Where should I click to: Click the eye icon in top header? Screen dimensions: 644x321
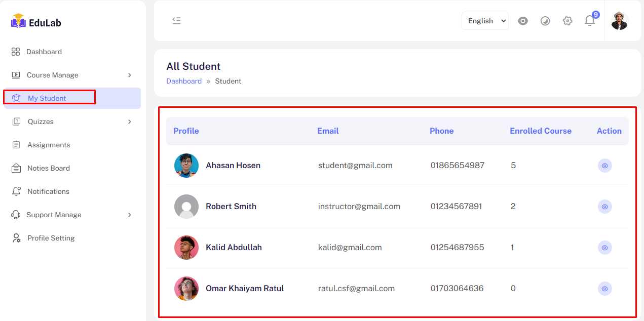(523, 21)
